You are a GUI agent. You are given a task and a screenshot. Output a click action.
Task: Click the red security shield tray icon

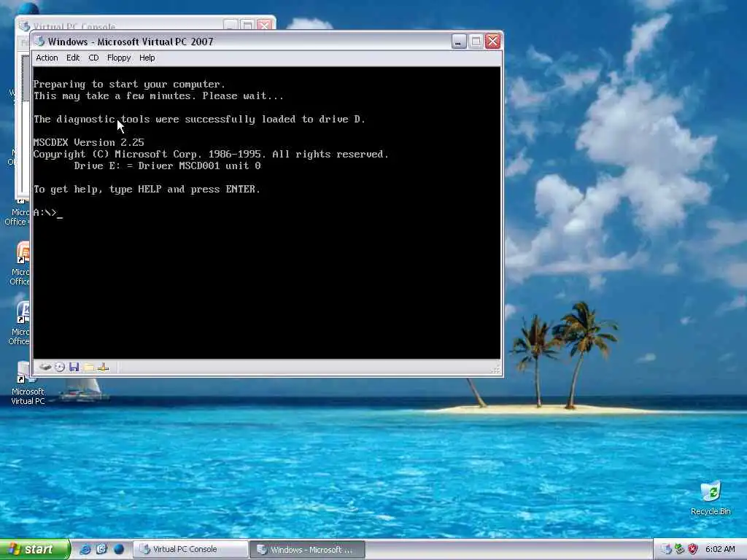point(693,550)
